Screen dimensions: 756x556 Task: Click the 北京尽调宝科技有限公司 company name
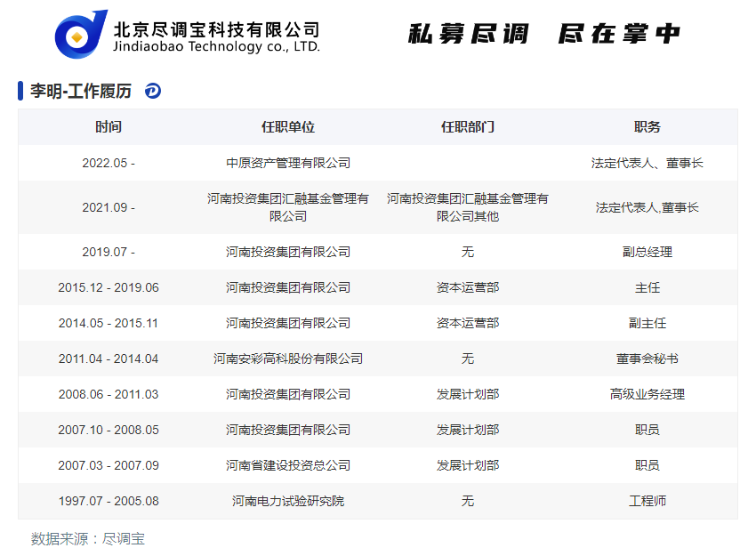click(x=216, y=29)
